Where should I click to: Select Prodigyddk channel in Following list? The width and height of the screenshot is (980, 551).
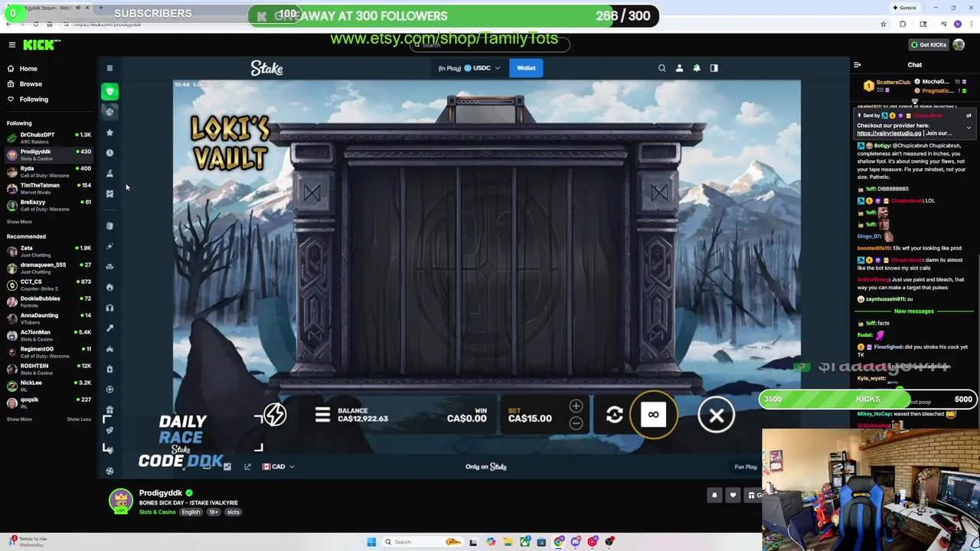tap(49, 155)
